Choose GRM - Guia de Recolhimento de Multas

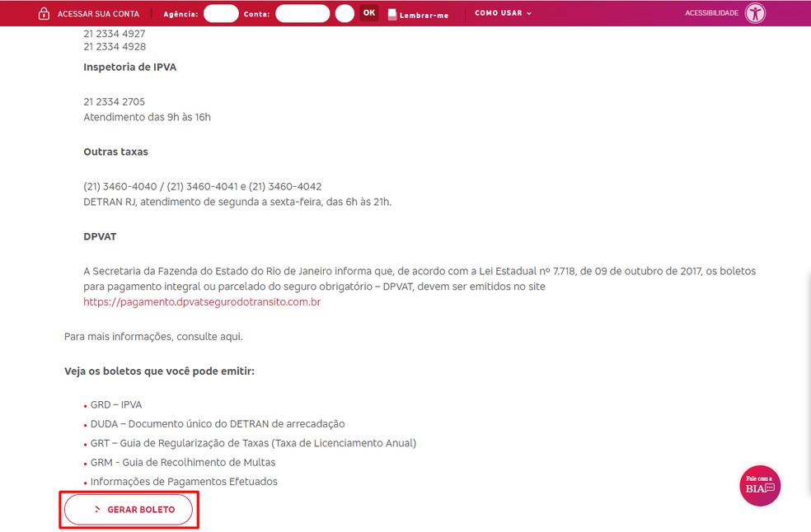click(x=183, y=462)
